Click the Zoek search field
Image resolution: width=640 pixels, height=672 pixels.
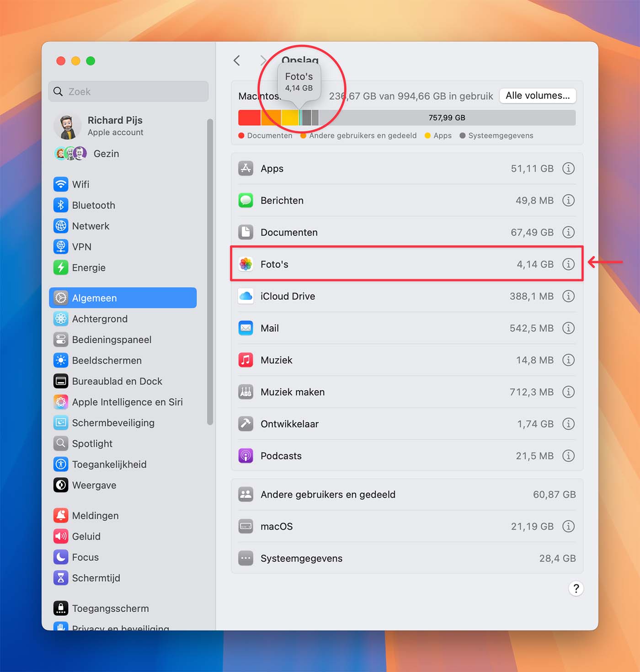point(128,91)
